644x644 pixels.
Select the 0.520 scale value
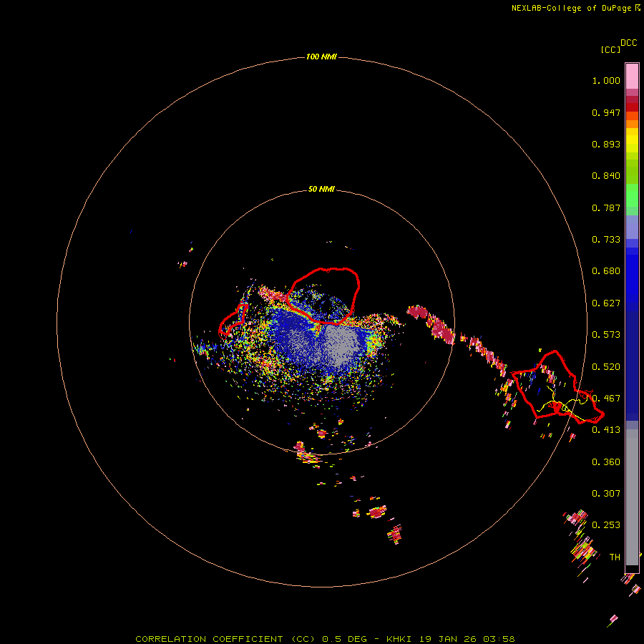coord(606,367)
